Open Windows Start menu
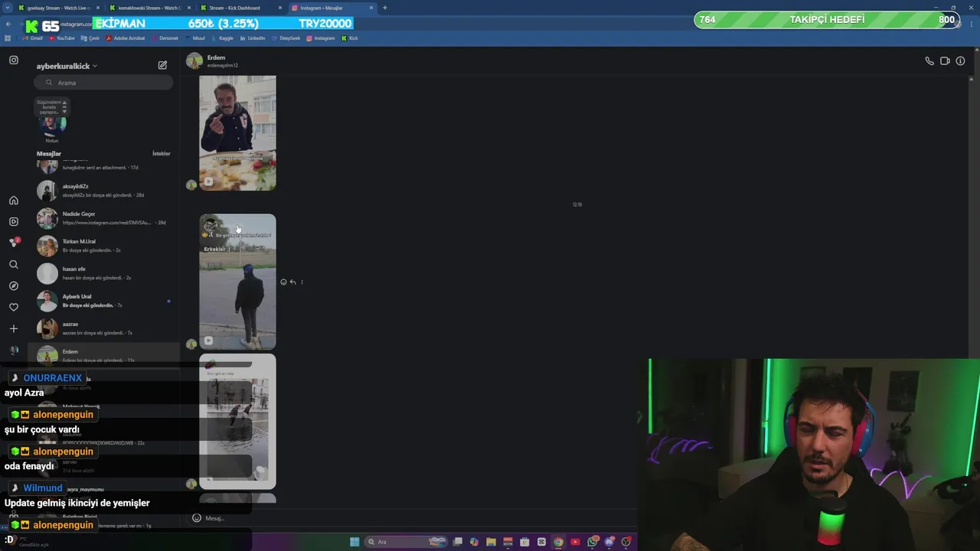 tap(354, 542)
